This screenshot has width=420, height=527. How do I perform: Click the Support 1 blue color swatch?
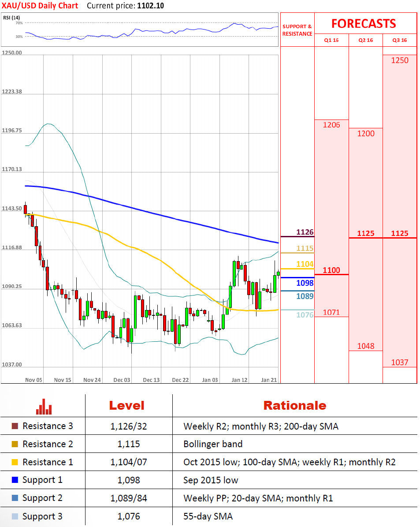(x=15, y=480)
